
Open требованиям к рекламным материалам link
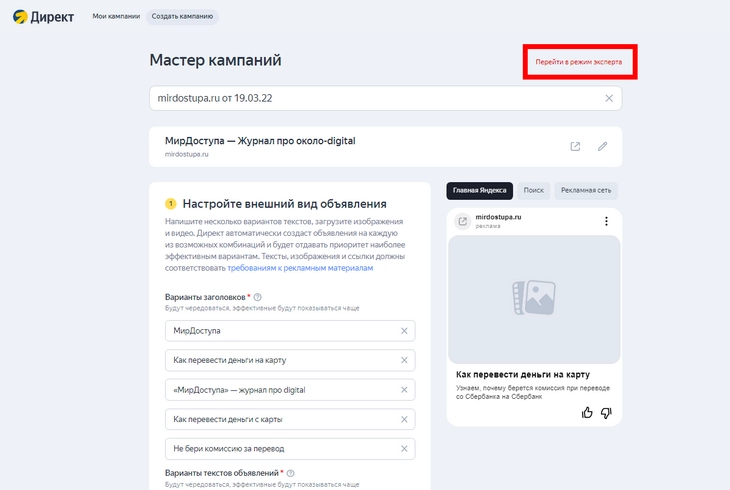click(x=300, y=268)
